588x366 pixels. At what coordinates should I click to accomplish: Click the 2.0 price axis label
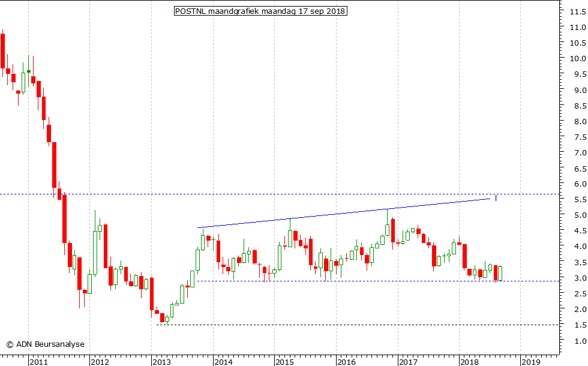coord(580,310)
